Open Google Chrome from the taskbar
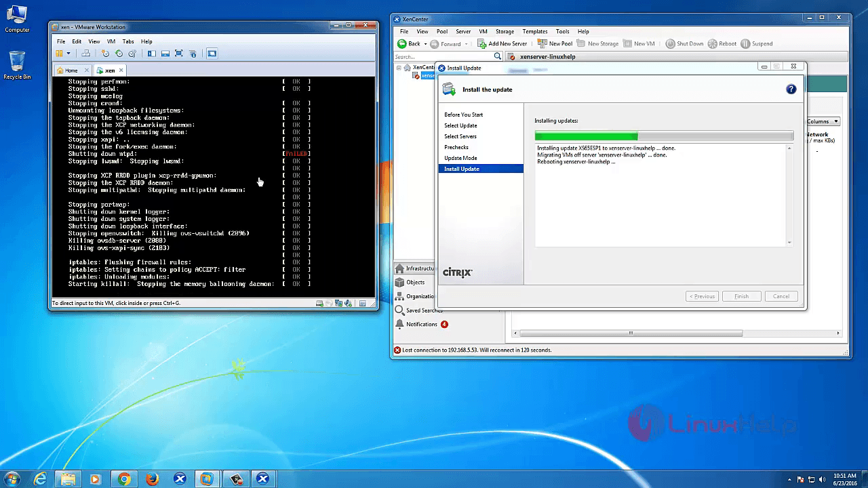Viewport: 868px width, 488px height. [x=124, y=479]
